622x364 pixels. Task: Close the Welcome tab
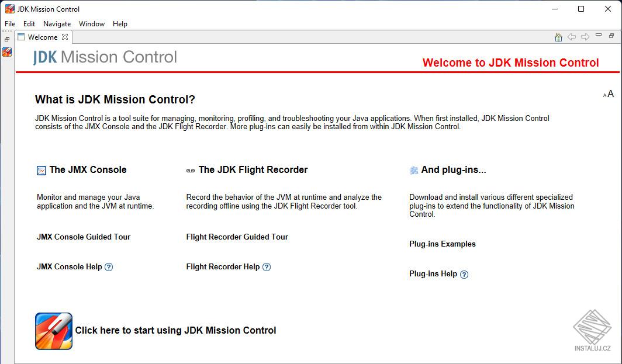[65, 37]
